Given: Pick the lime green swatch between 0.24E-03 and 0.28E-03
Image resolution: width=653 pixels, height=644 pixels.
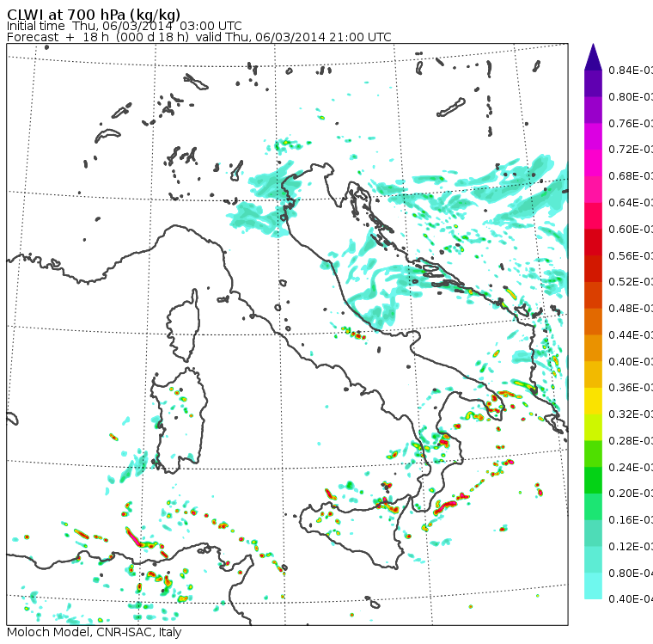Looking at the screenshot, I should click(x=593, y=453).
